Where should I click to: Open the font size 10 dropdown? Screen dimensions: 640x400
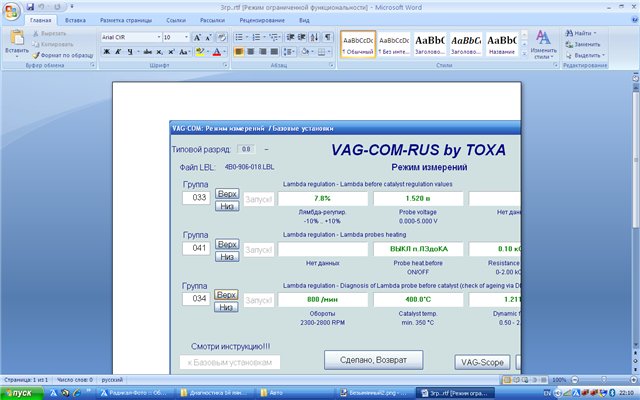click(186, 38)
